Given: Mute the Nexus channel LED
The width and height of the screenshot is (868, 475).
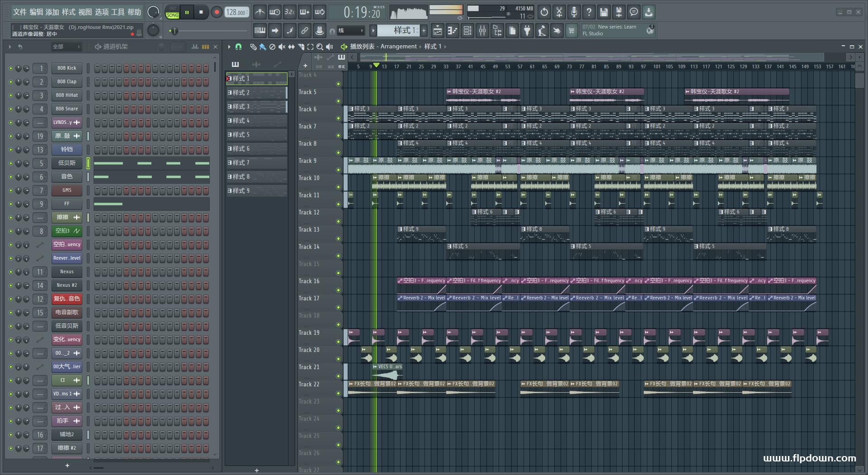Looking at the screenshot, I should 11,272.
